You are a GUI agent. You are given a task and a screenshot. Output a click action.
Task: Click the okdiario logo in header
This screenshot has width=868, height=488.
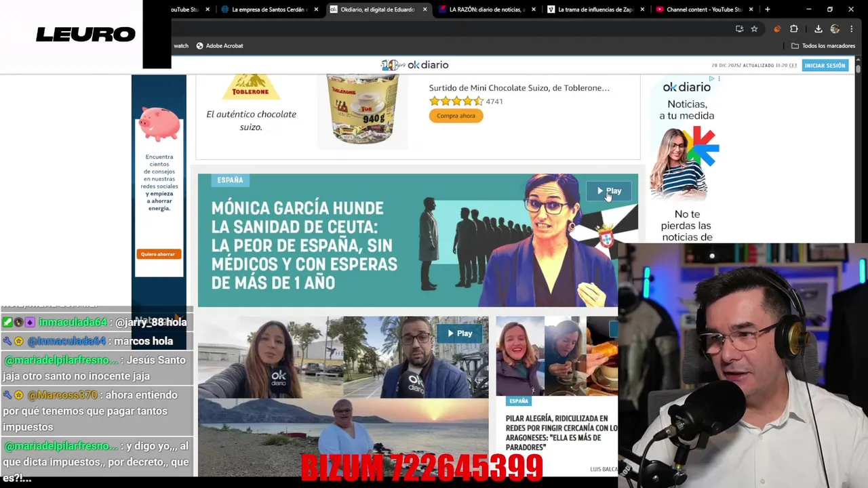pos(415,65)
